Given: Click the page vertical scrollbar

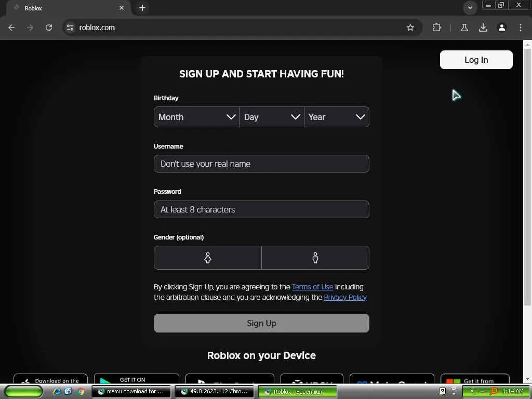Looking at the screenshot, I should coord(527,177).
